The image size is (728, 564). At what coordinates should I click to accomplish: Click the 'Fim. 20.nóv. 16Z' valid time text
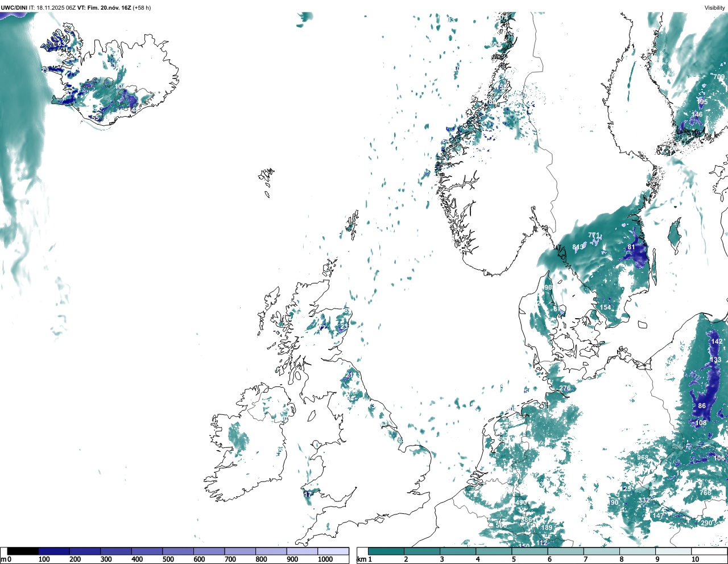(108, 8)
